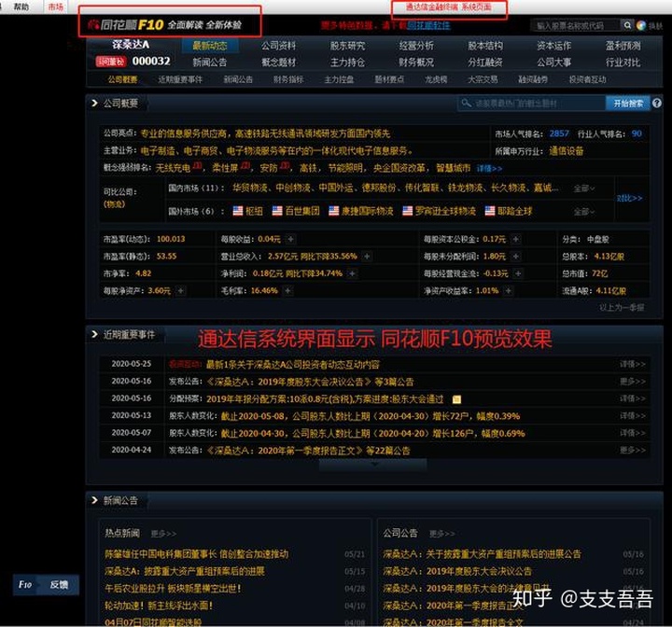Expand the 公司概要 section arrow
This screenshot has height=627, width=672.
pyautogui.click(x=94, y=104)
